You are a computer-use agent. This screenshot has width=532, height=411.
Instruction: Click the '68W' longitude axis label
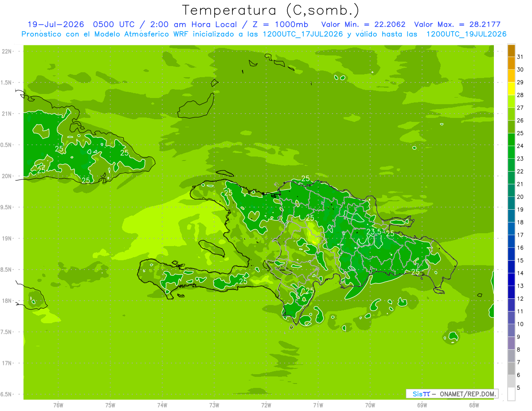pyautogui.click(x=474, y=405)
